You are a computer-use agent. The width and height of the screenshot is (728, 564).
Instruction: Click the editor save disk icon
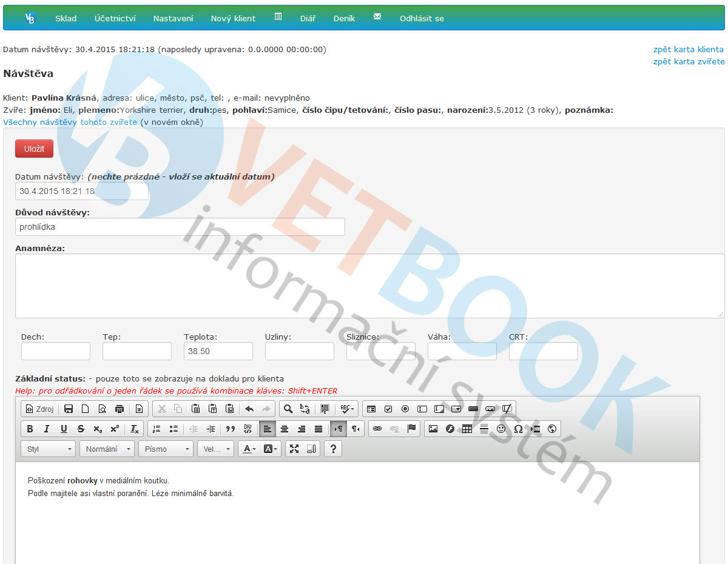(x=68, y=409)
